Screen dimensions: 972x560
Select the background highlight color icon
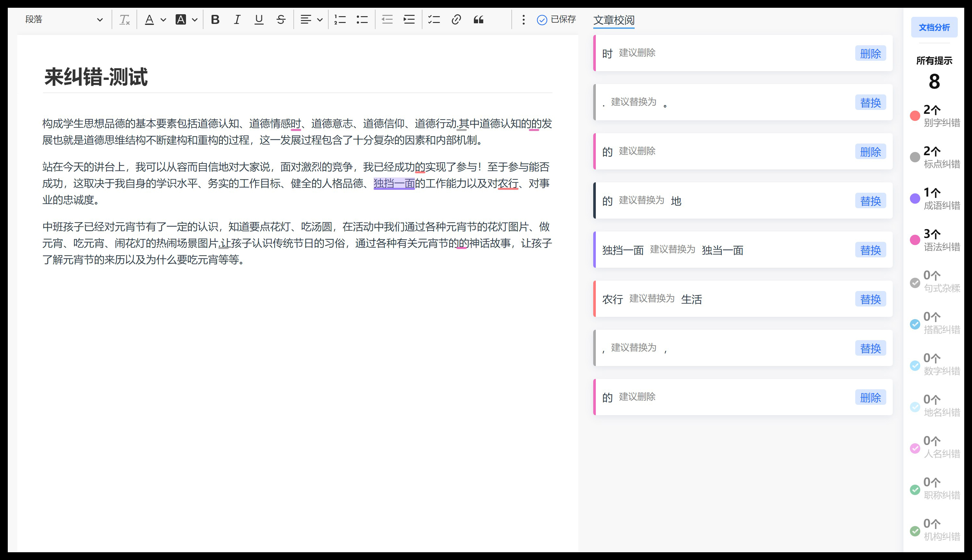coord(181,20)
